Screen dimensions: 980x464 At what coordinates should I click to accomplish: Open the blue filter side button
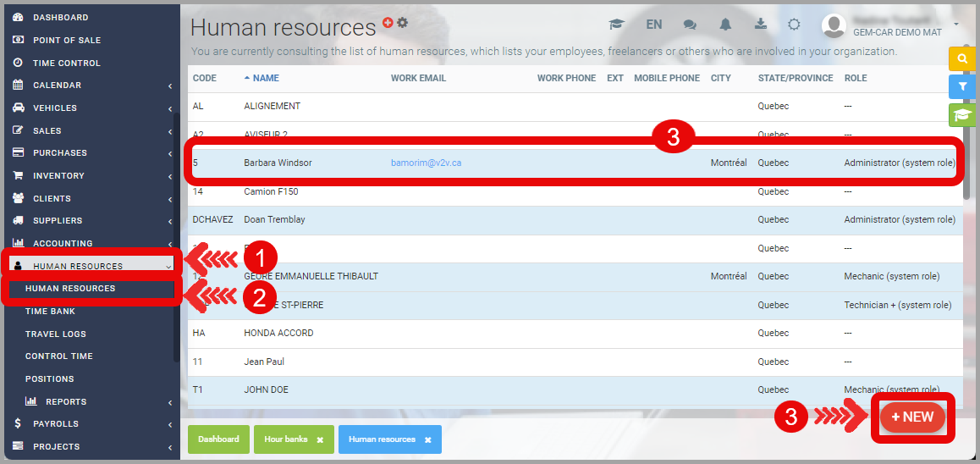962,86
